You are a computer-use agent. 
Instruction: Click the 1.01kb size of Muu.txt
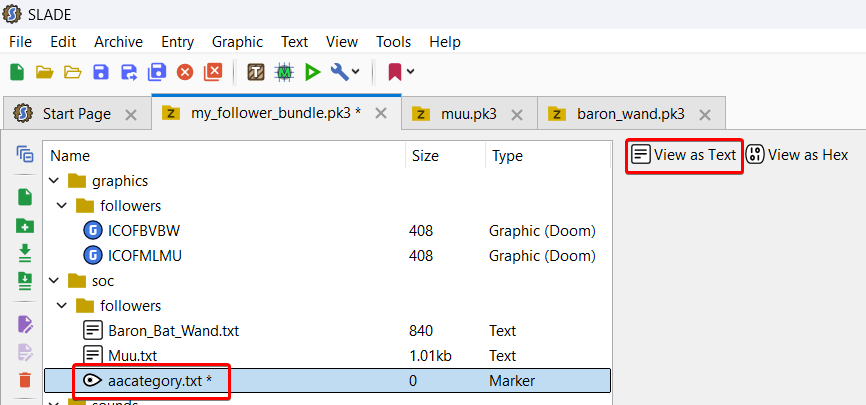coord(432,356)
